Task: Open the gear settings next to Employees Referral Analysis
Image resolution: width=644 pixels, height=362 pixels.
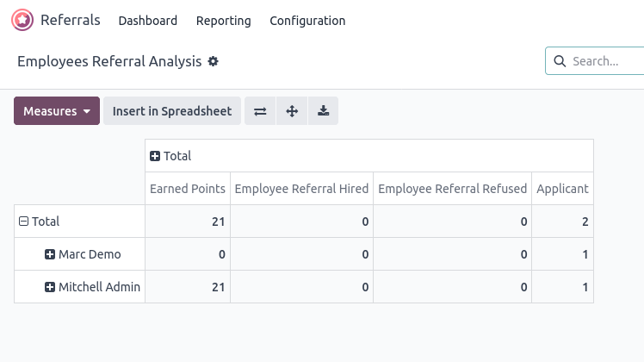Action: click(x=213, y=61)
